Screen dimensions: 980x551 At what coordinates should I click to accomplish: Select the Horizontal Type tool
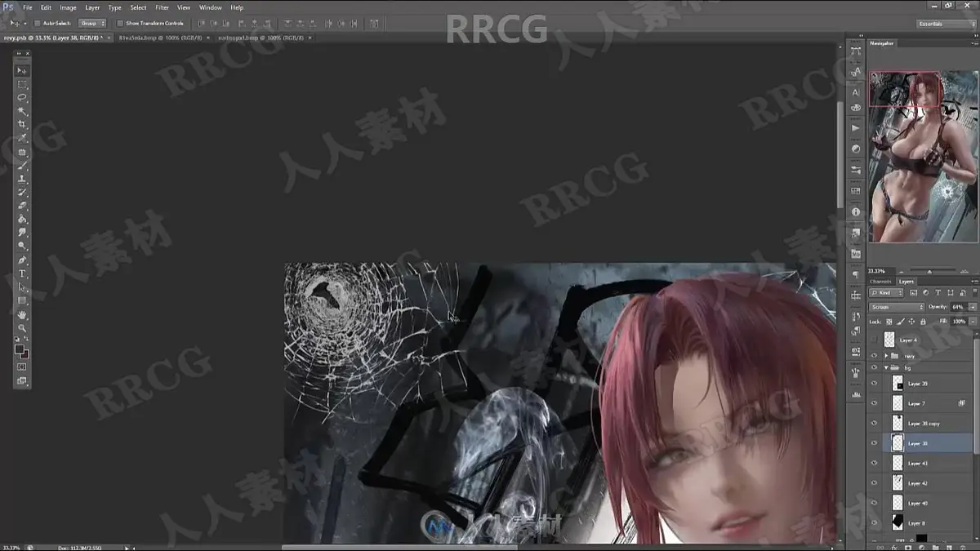(x=22, y=273)
